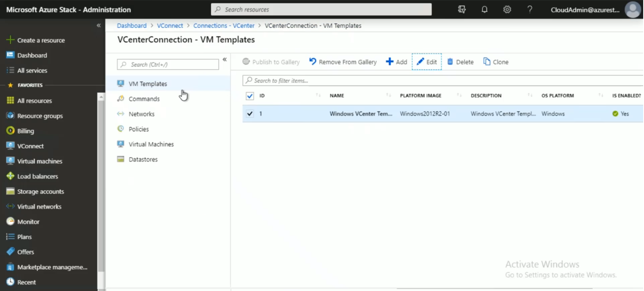Click Remove From Gallery button
Screen dimensions: 644x291
coord(343,62)
